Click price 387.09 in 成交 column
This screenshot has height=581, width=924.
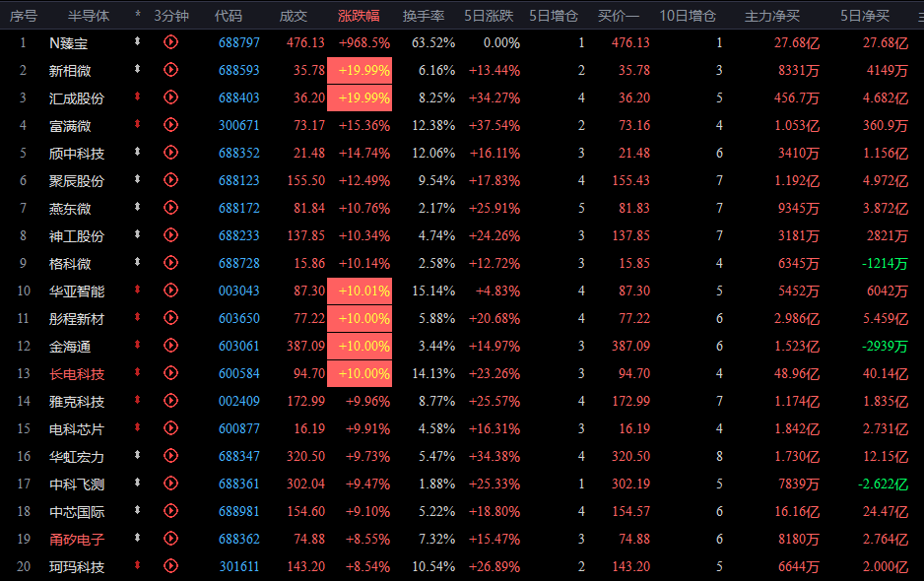coord(305,346)
